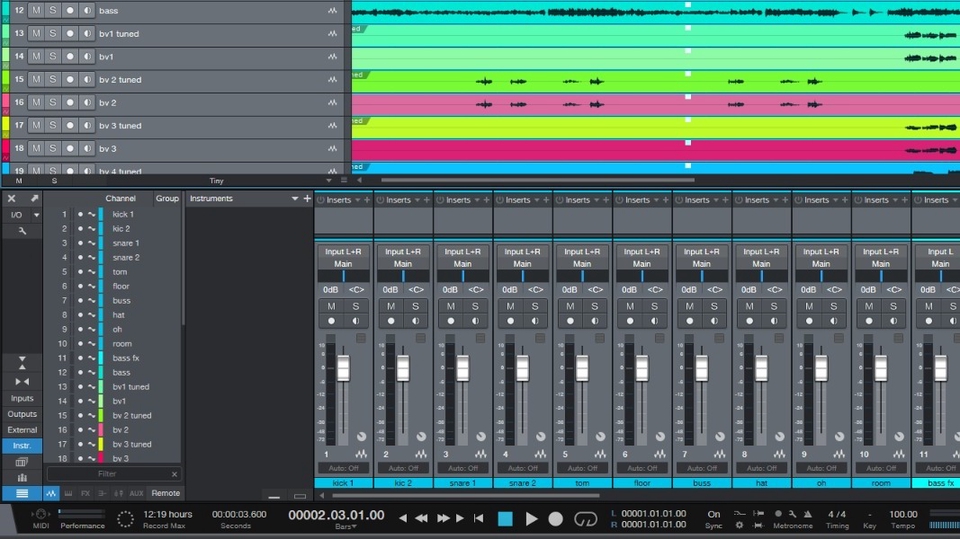Image resolution: width=960 pixels, height=539 pixels.
Task: Hide snare 2 channel via its dot
Action: click(80, 257)
